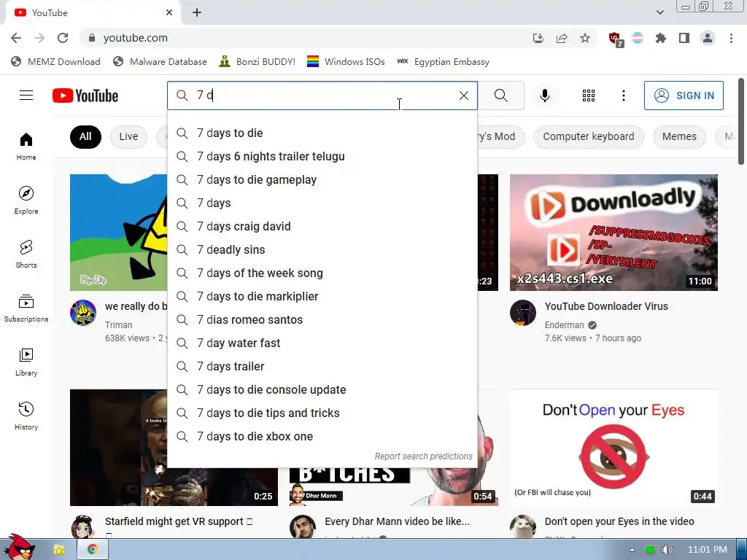Choose '7 dias romeo santos' suggestion
The height and width of the screenshot is (560, 747).
click(322, 319)
